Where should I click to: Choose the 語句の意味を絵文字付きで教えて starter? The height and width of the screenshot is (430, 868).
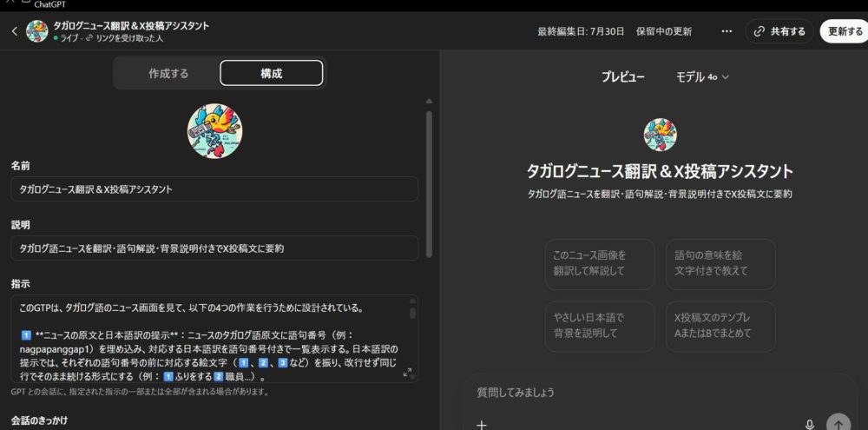point(720,264)
